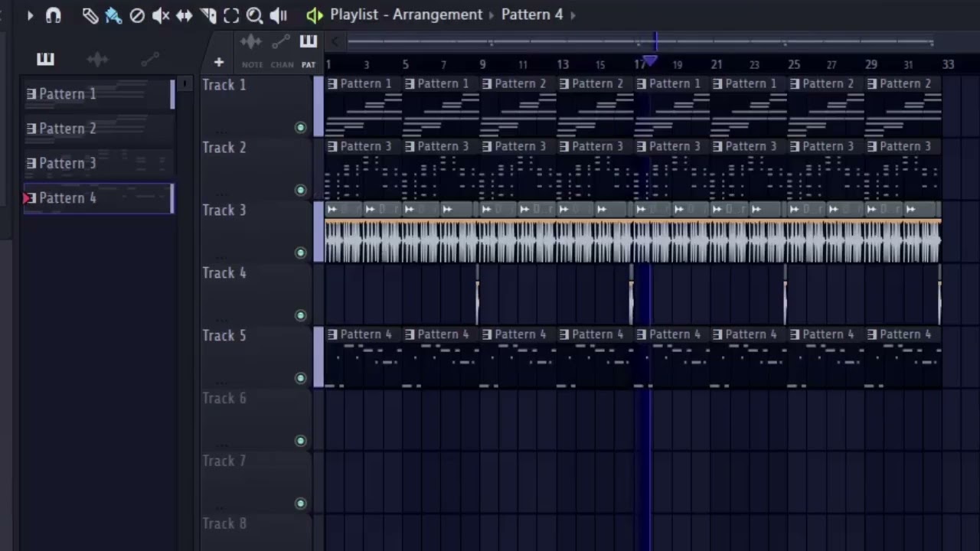Switch clip focus to CHAN
Viewport: 980px width, 551px height.
coord(282,50)
